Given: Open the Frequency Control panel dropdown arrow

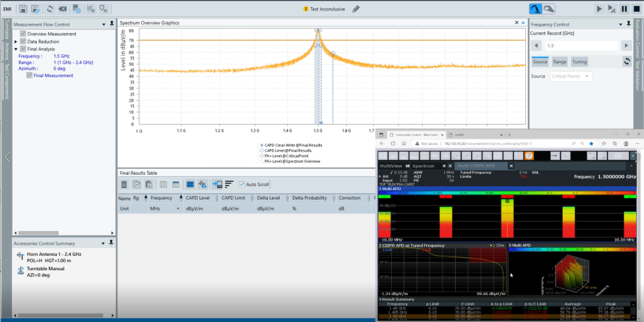Looking at the screenshot, I should point(621,24).
